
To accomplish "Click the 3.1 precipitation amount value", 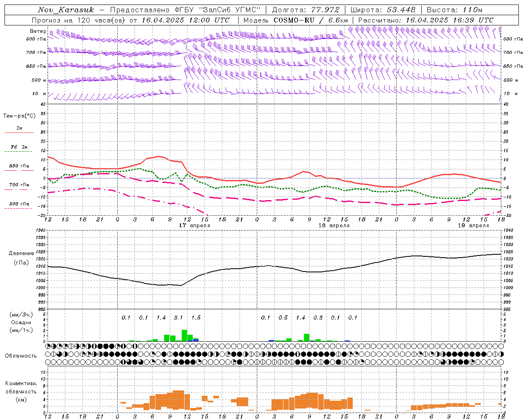I will 178,318.
